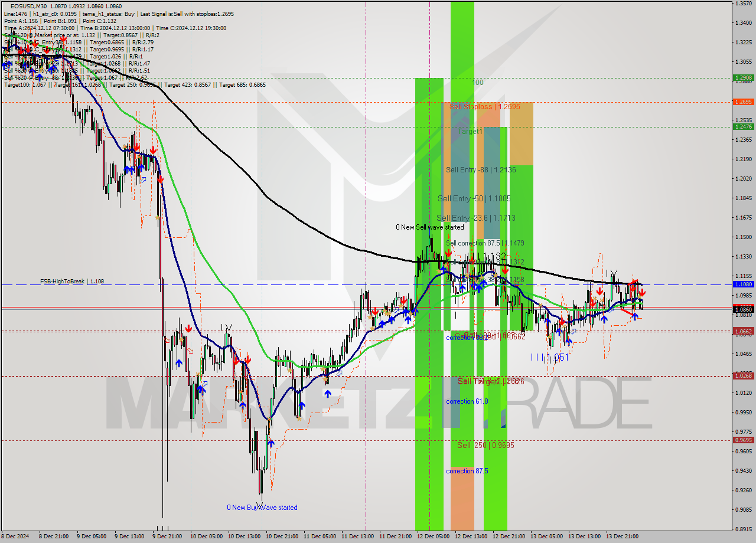Select the Sell Stoploss | 1.2695 label
Screen dimensions: 756x543
coord(484,107)
